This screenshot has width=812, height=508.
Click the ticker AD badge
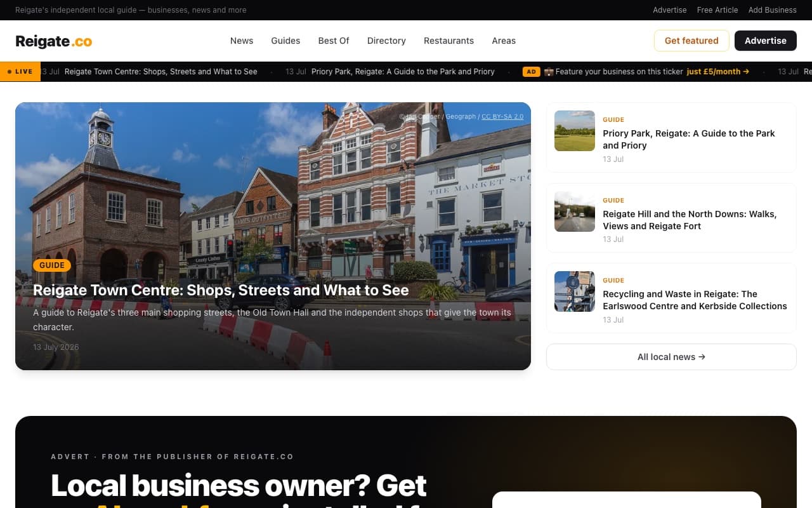[x=531, y=72]
